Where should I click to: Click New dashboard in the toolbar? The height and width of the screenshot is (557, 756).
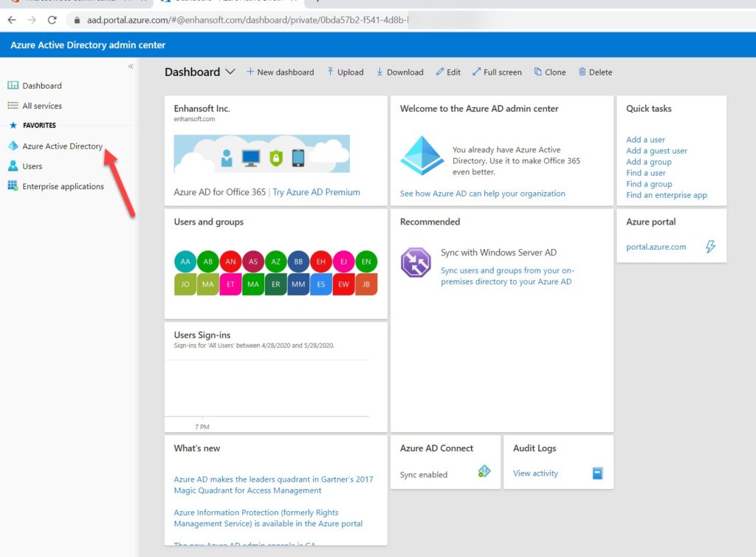pos(282,72)
